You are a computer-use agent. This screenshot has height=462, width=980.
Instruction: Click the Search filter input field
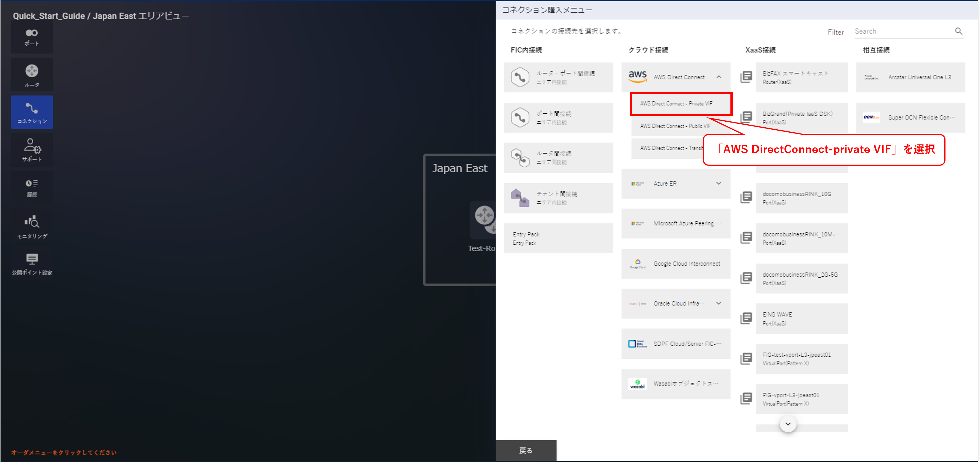click(x=903, y=32)
